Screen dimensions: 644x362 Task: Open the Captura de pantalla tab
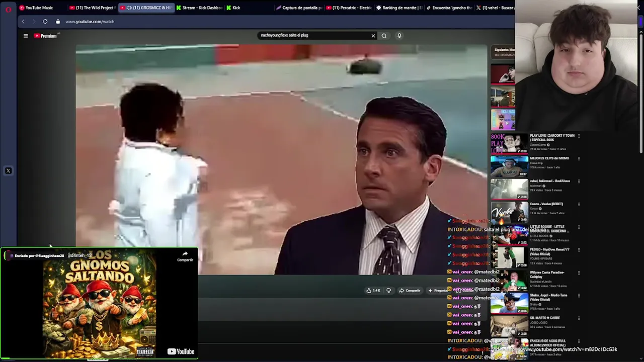tap(299, 8)
